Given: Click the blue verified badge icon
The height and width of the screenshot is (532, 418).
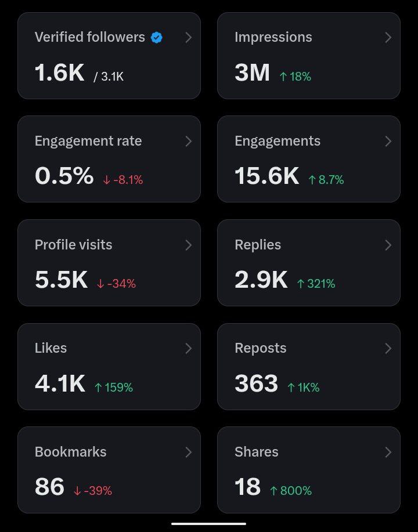Looking at the screenshot, I should click(157, 38).
